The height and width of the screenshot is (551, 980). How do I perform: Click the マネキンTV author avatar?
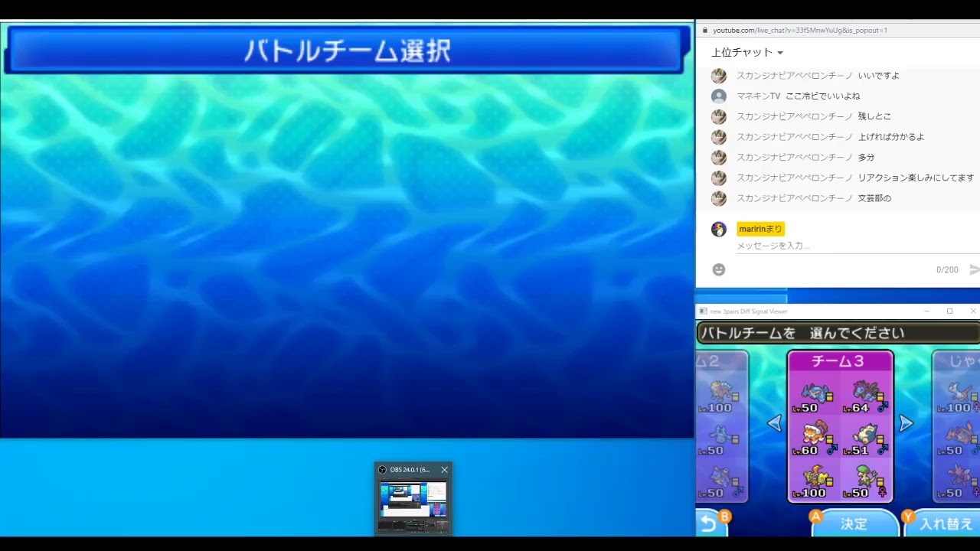718,96
